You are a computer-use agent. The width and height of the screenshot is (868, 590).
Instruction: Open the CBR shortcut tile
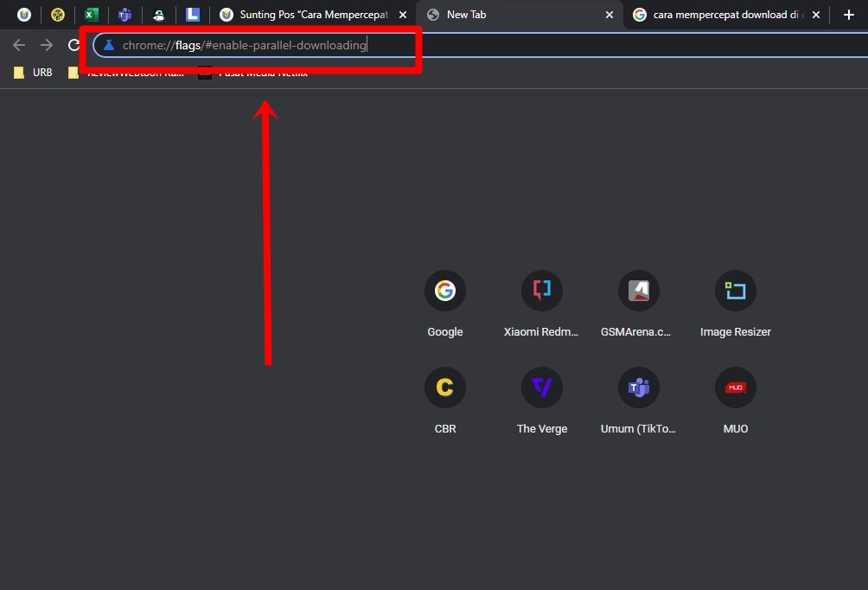[x=444, y=388]
